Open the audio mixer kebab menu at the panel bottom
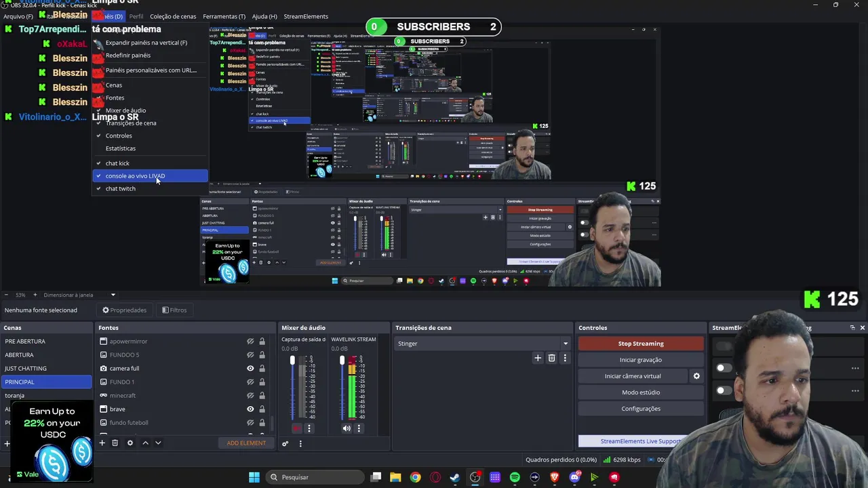The height and width of the screenshot is (488, 868). 300,443
